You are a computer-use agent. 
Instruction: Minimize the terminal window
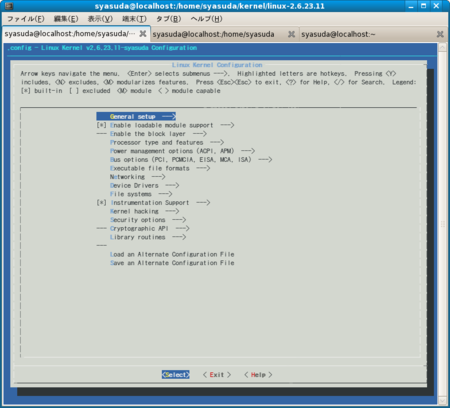411,6
